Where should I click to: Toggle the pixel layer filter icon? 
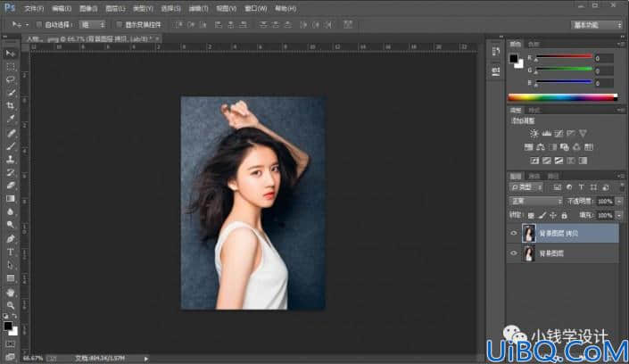coord(558,187)
